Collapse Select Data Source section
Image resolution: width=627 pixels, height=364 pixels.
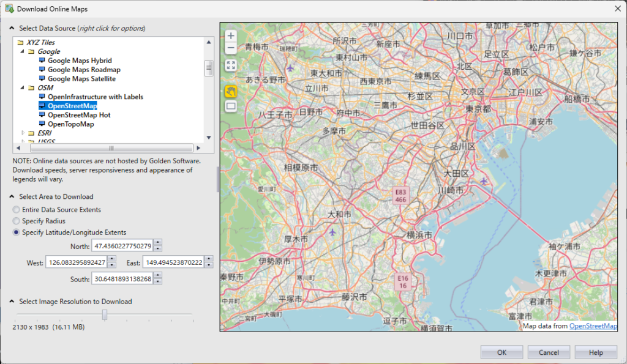coord(12,28)
